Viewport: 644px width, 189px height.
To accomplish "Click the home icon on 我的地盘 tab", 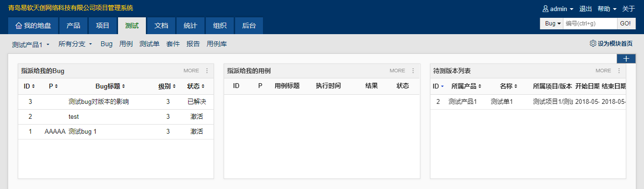I will tap(19, 25).
